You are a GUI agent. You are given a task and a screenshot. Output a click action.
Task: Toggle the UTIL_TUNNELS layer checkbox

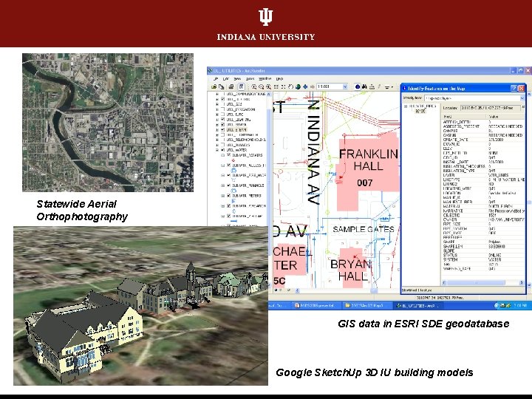click(223, 145)
